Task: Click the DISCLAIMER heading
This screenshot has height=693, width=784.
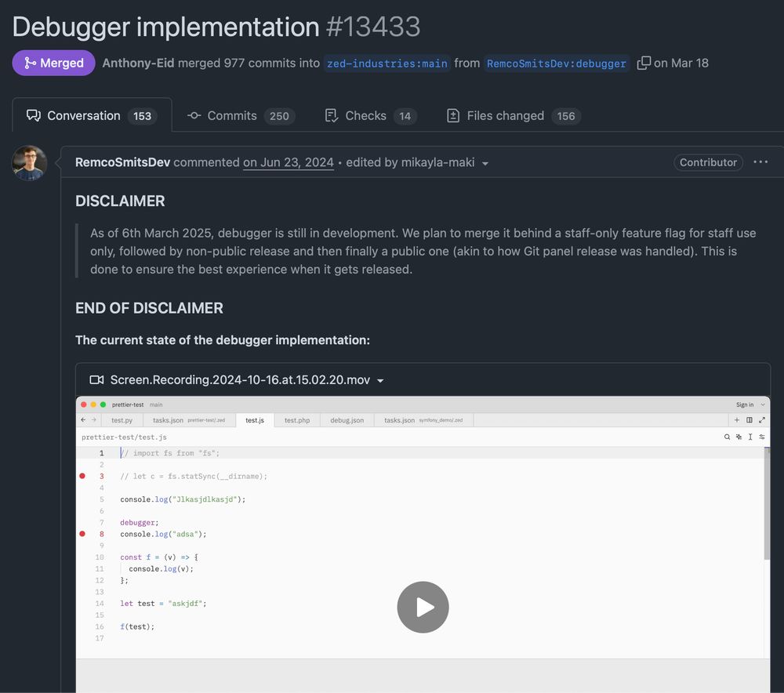Action: tap(120, 201)
